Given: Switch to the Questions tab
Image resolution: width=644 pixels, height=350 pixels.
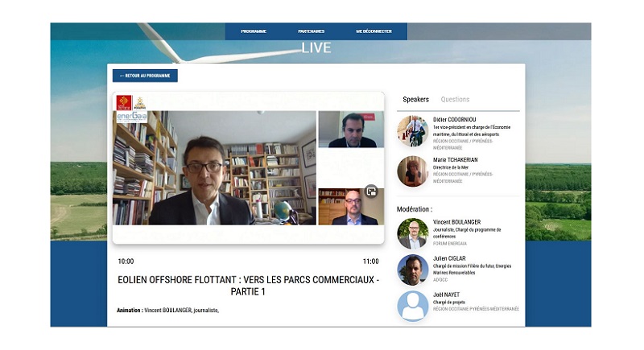Looking at the screenshot, I should [x=455, y=99].
